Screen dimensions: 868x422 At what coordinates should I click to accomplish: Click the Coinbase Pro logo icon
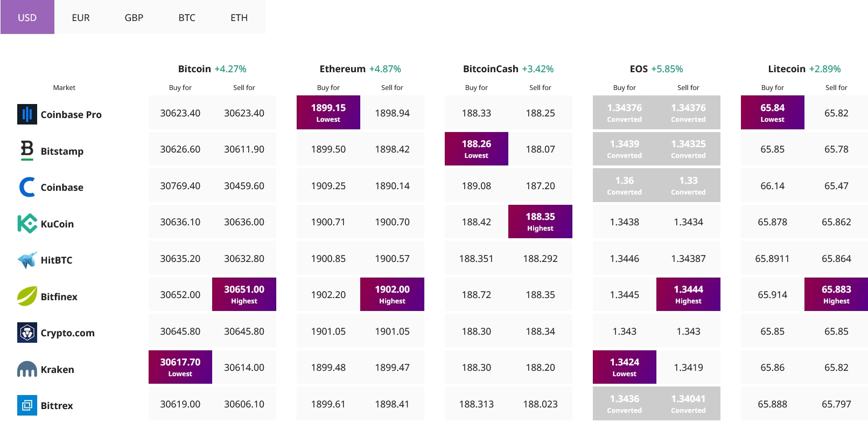click(x=27, y=114)
